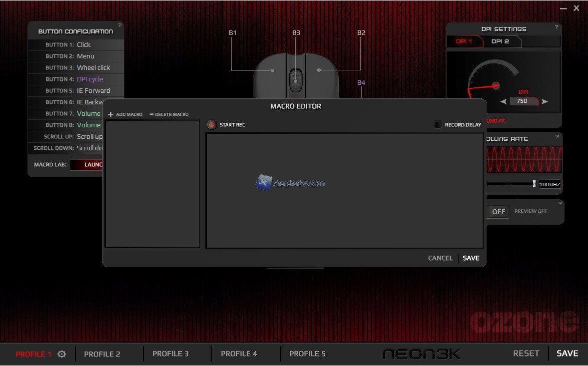
Task: Click the Delete Macro minus icon
Action: click(x=151, y=114)
